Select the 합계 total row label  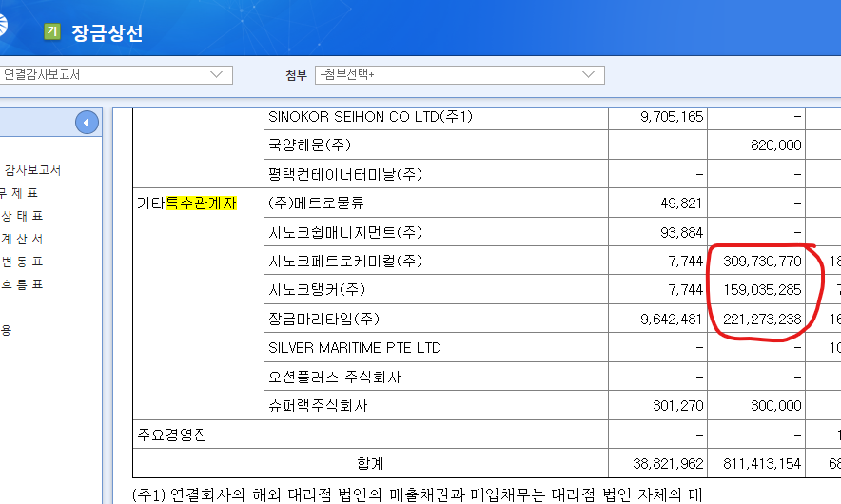point(370,463)
